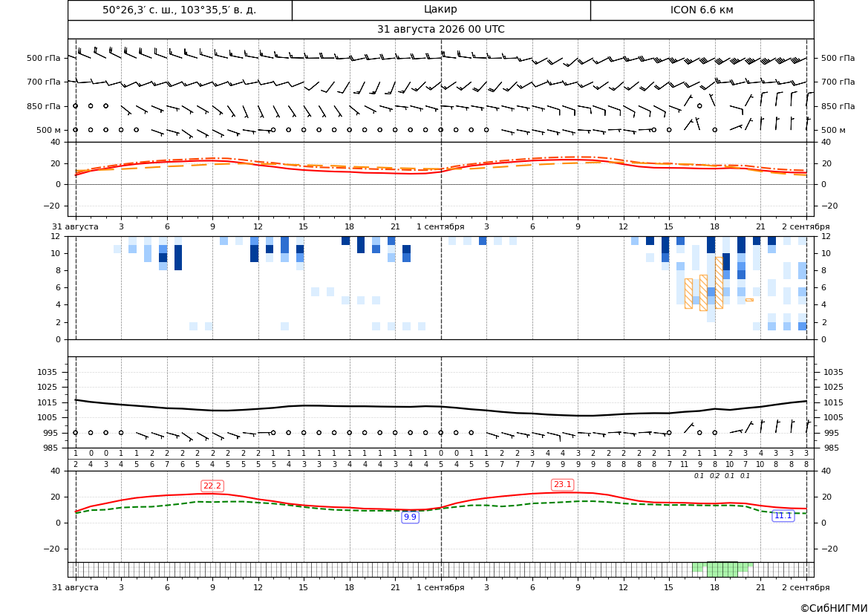This screenshot has height=614, width=868.
Task: Click the right 850 гПа axis label
Action: pos(838,106)
